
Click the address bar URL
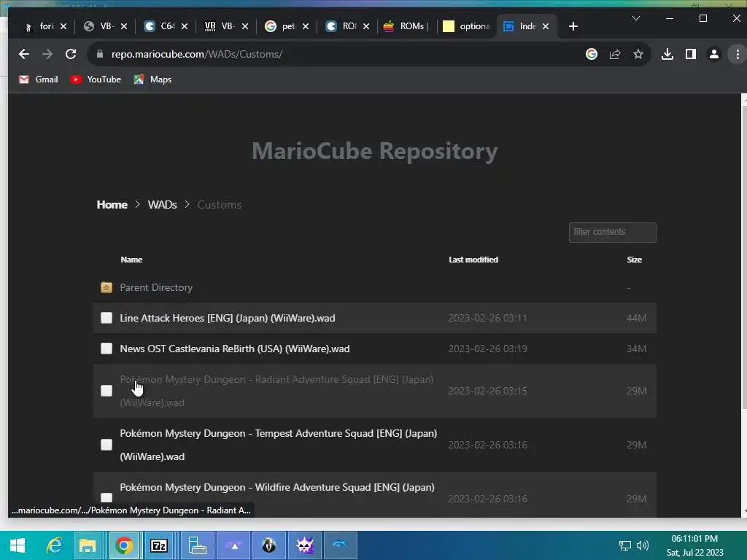pos(197,54)
